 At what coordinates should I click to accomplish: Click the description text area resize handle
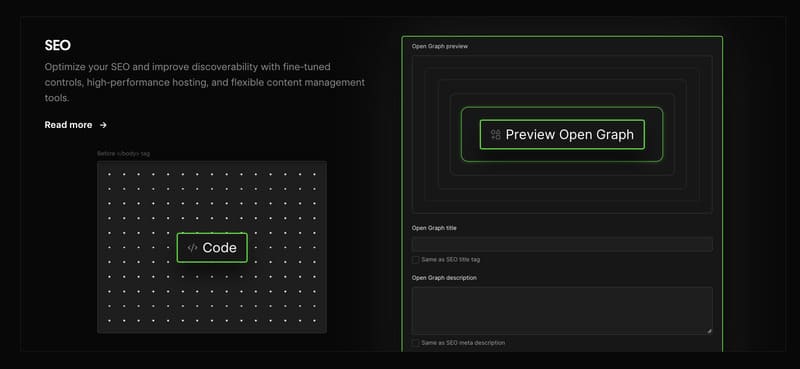coord(709,331)
